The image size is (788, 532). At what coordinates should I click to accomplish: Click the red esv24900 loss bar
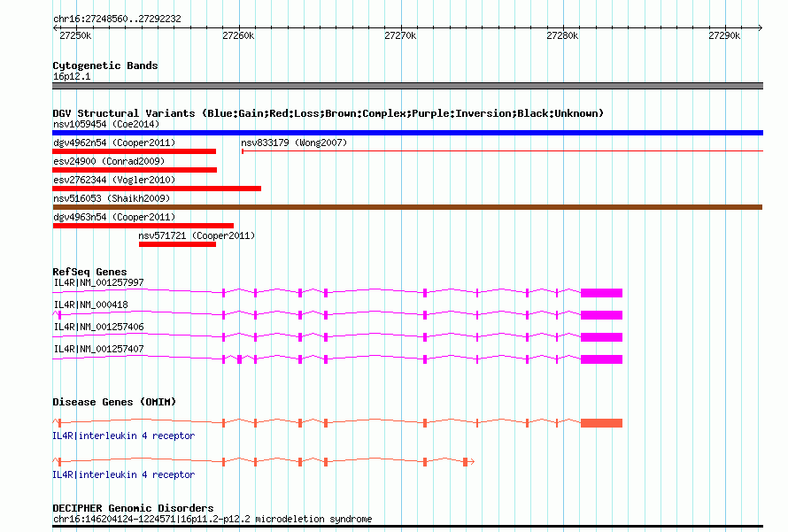pyautogui.click(x=135, y=170)
